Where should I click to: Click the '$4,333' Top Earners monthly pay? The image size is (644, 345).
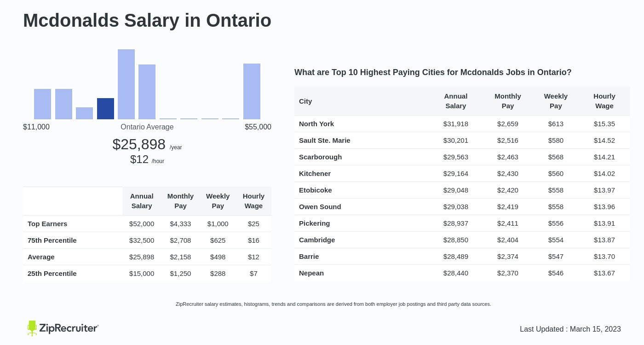pos(180,224)
